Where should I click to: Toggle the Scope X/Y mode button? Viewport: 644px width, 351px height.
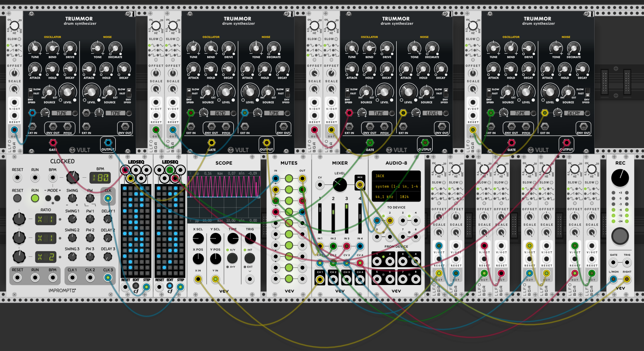click(232, 258)
